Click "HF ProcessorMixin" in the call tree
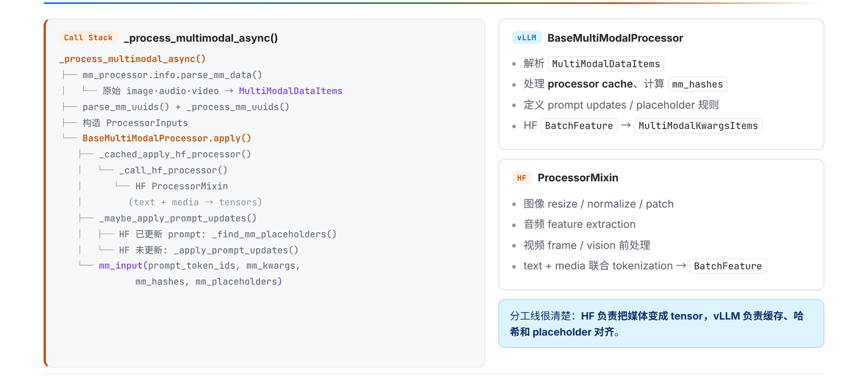This screenshot has height=376, width=868. [182, 186]
